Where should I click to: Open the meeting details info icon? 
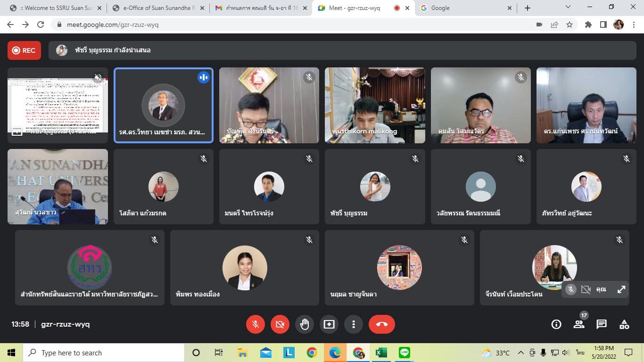(556, 324)
